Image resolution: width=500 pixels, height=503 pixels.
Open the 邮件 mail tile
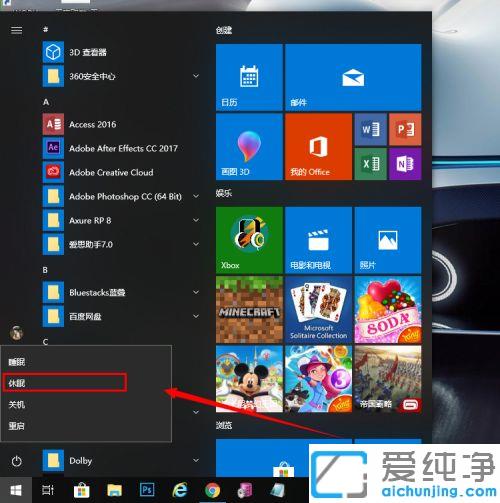353,77
